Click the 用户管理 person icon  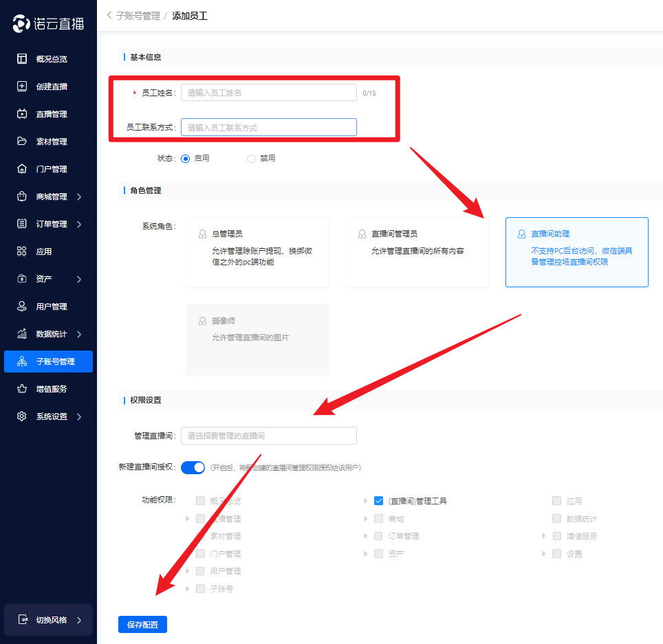coord(22,307)
